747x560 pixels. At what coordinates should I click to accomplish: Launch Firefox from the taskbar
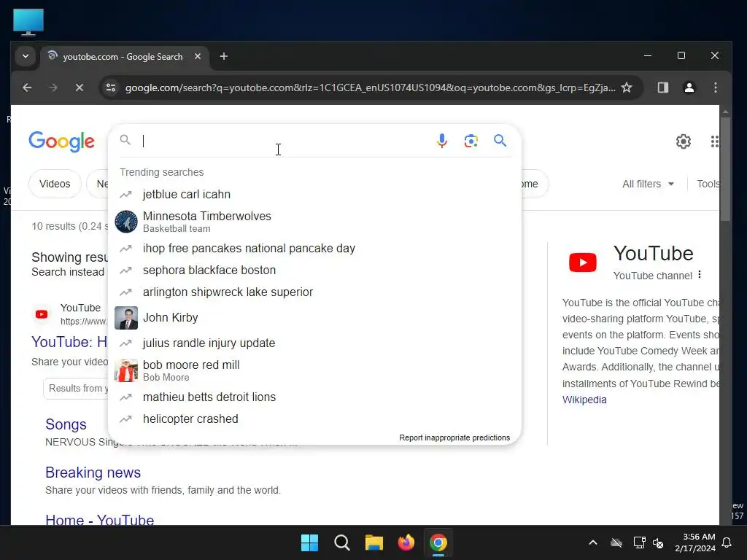[406, 542]
